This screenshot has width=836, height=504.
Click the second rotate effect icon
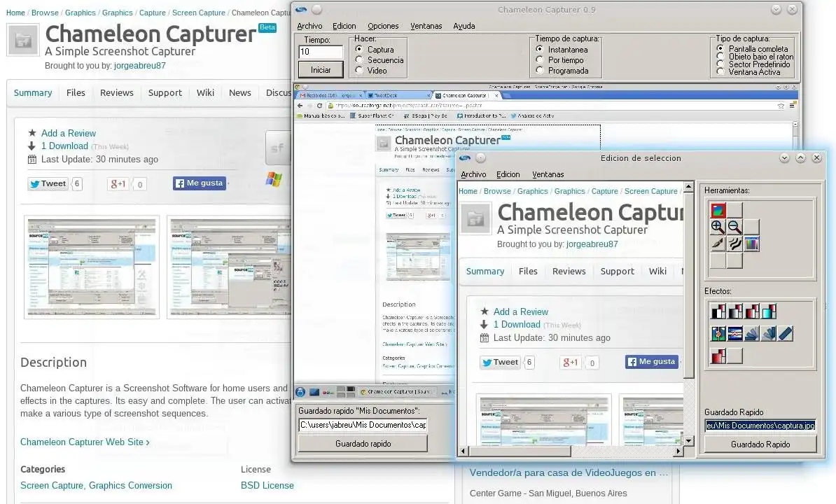point(768,333)
